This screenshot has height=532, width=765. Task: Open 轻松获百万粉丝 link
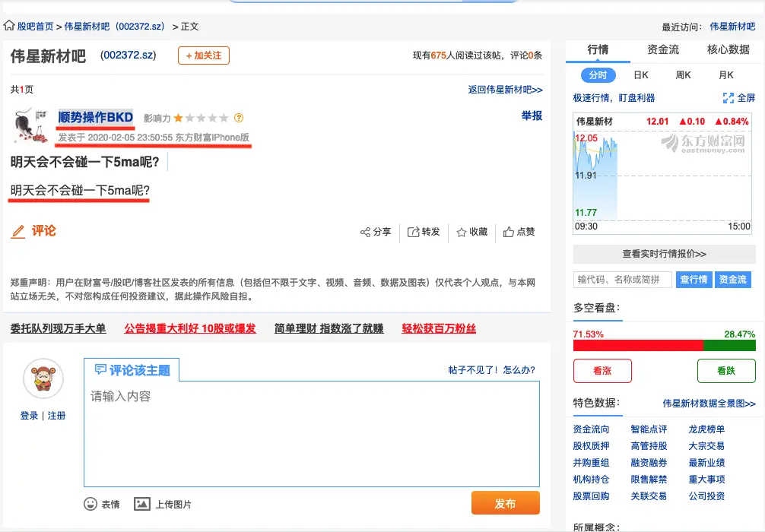click(x=439, y=328)
